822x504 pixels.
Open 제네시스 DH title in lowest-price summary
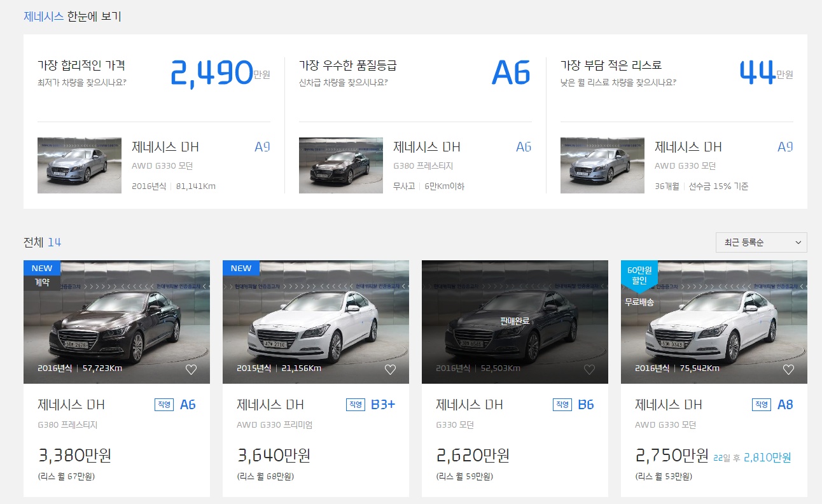[165, 147]
